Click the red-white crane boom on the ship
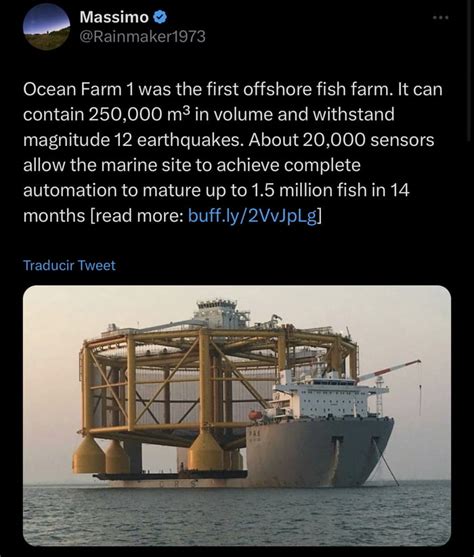 pyautogui.click(x=389, y=370)
